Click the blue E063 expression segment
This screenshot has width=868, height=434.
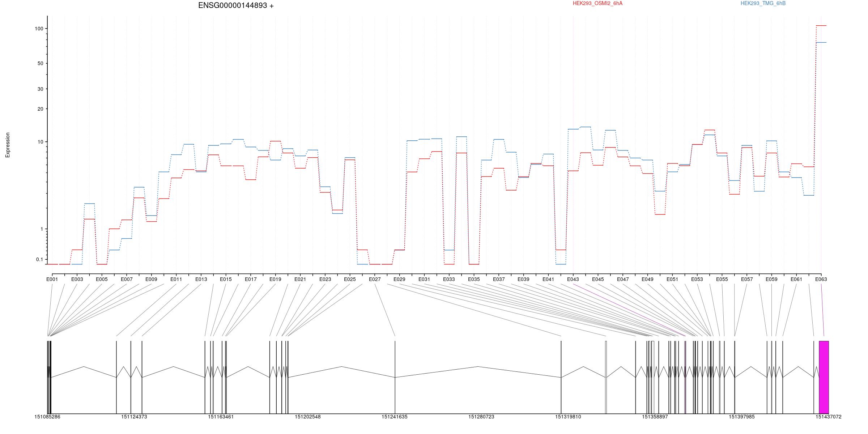point(821,42)
